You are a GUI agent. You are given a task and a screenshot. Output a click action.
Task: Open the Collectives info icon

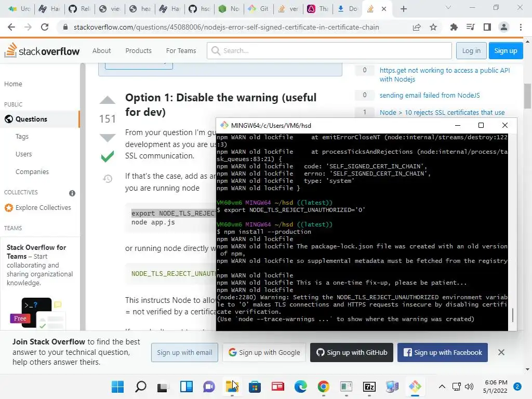pos(72,193)
